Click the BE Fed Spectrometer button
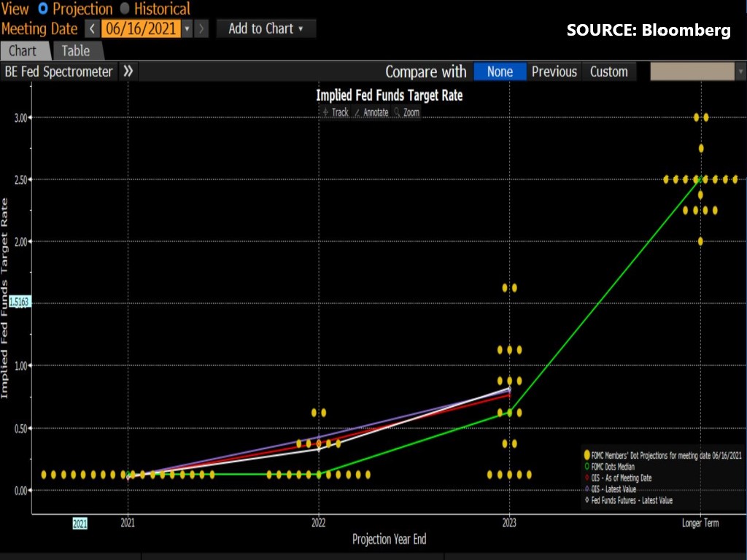Image resolution: width=747 pixels, height=560 pixels. (58, 71)
